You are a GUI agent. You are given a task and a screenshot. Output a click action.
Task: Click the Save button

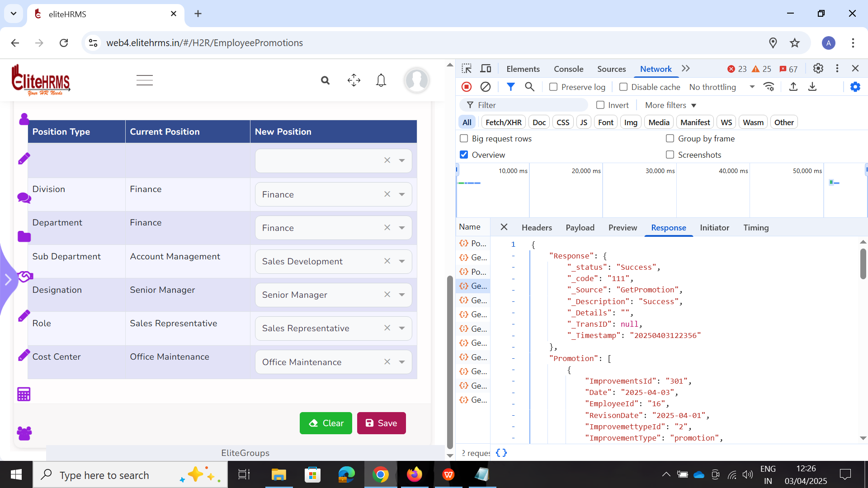tap(381, 423)
